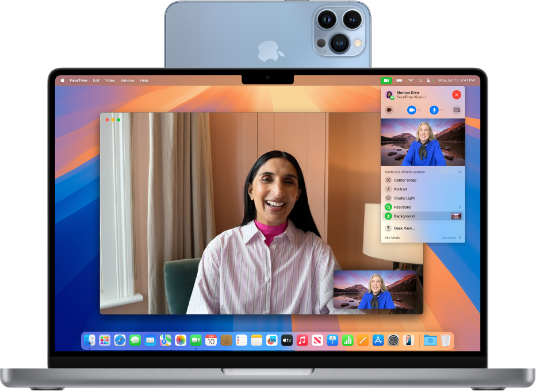Open the microphone options dropdown
Screen dimensions: 536x392
click(442, 109)
